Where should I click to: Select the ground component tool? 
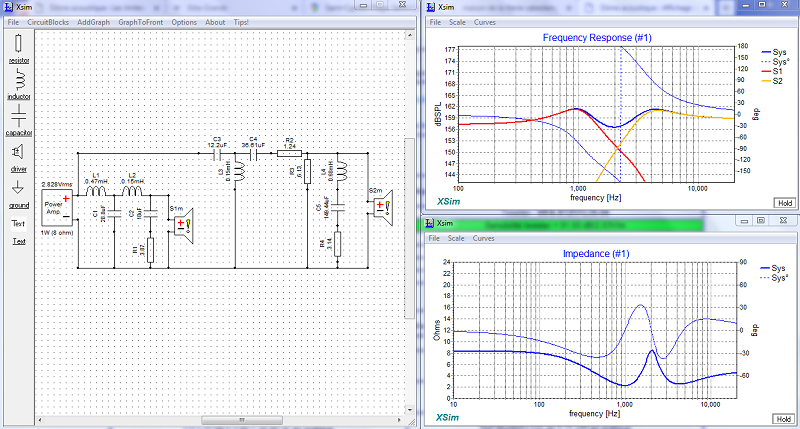[18, 194]
